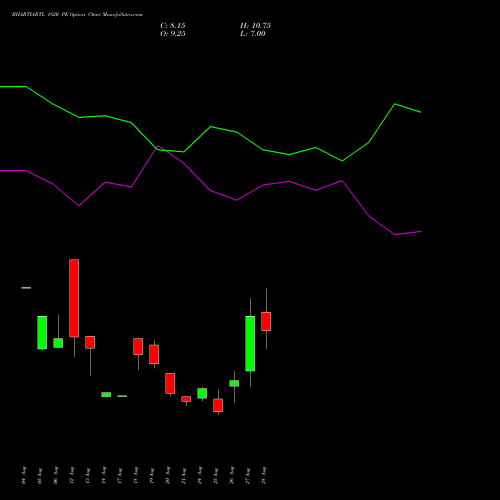Select the 05 Aug date label
500x500 pixels.
(x=40, y=475)
